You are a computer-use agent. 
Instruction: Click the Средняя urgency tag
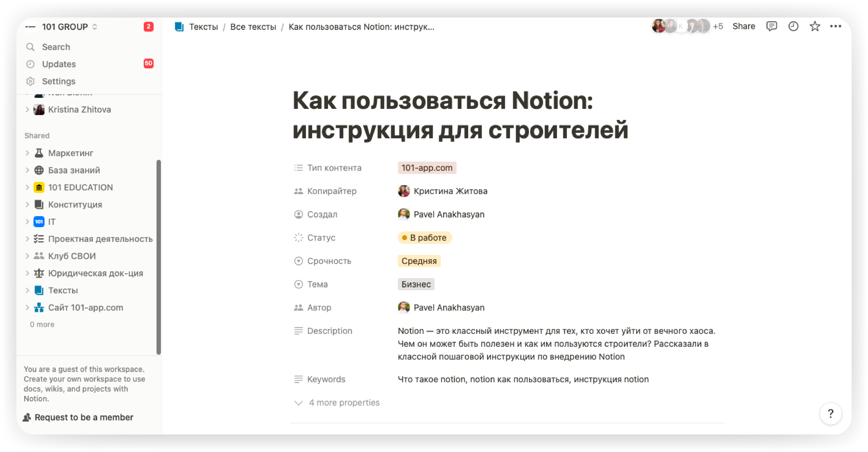[x=419, y=261]
